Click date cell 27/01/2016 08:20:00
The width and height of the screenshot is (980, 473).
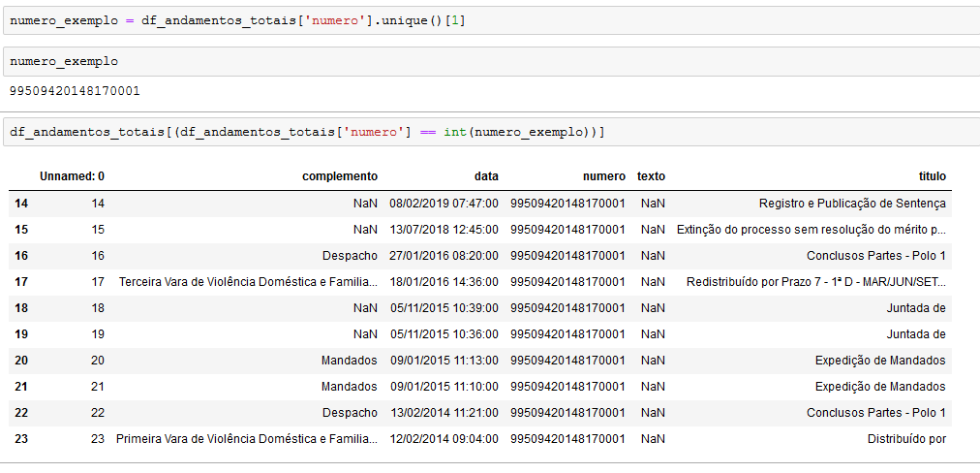tap(444, 255)
